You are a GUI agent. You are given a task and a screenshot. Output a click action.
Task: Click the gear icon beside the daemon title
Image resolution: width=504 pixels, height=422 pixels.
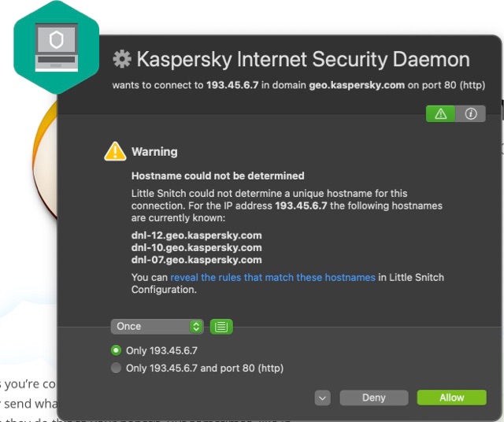click(x=121, y=60)
